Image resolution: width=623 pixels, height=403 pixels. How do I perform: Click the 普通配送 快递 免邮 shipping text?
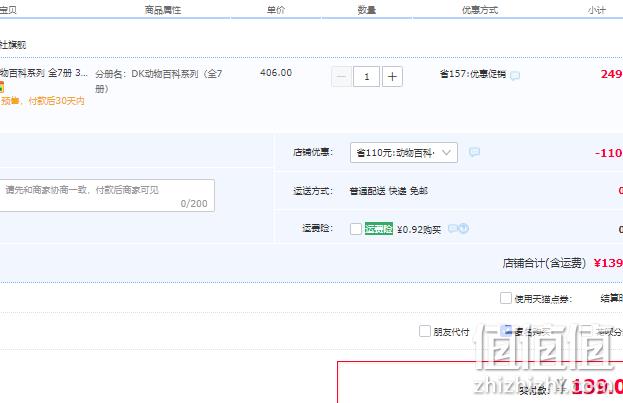tap(389, 191)
